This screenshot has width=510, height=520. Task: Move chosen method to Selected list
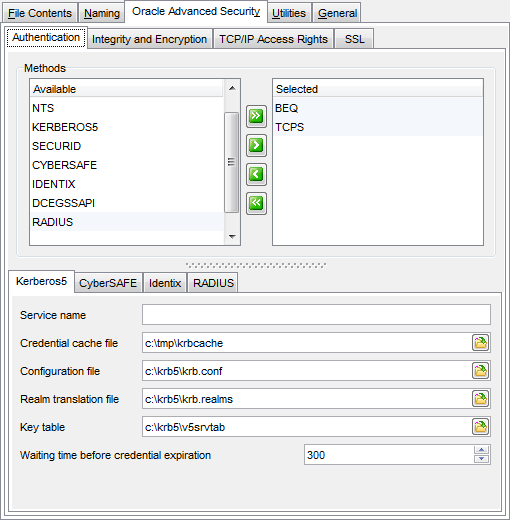[x=256, y=145]
